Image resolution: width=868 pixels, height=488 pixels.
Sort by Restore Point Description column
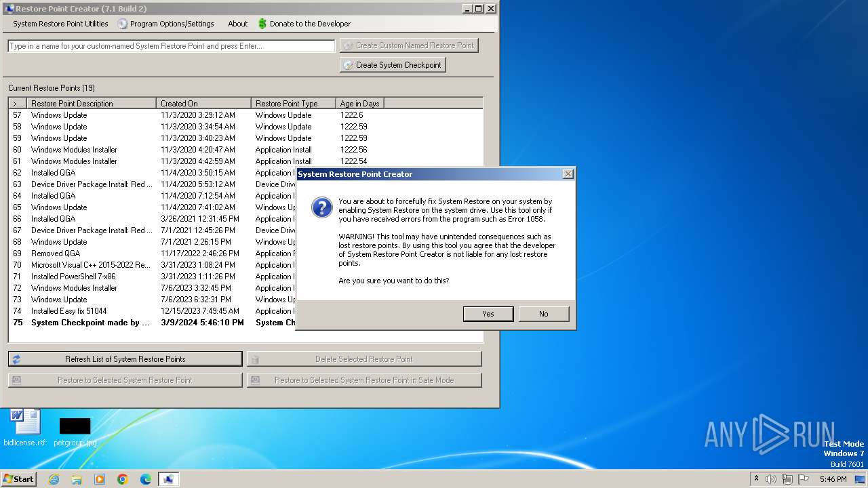(x=92, y=104)
